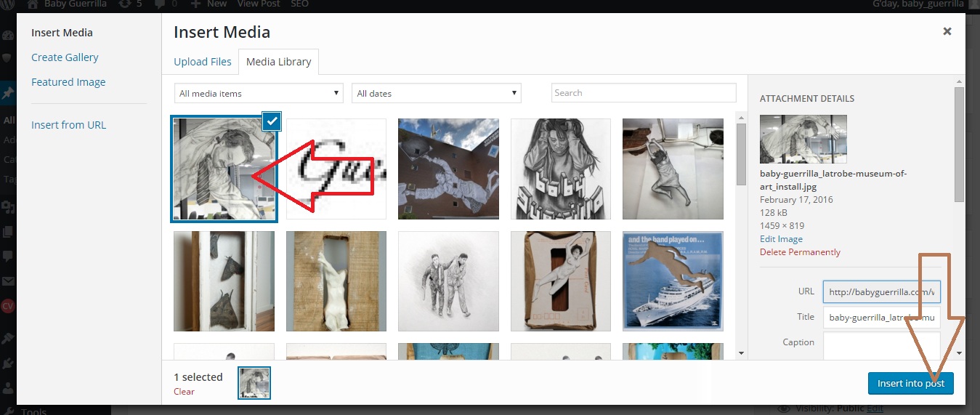This screenshot has height=415, width=980.
Task: Click the envelope icon in admin sidebar
Action: [8, 281]
